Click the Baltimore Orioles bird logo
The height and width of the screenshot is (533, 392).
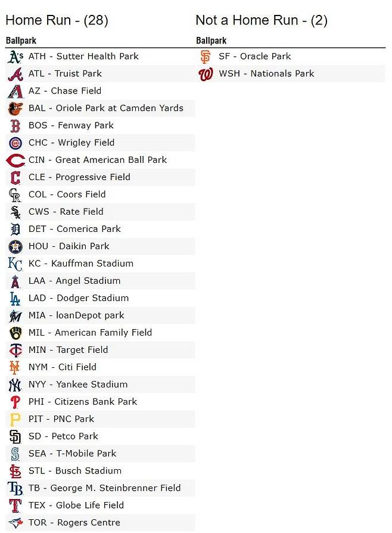tap(15, 109)
